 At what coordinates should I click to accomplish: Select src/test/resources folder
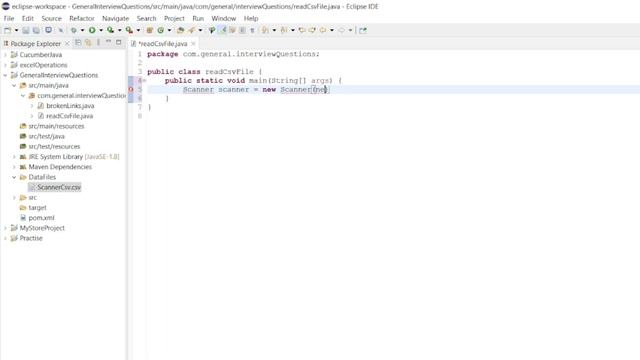tap(54, 147)
